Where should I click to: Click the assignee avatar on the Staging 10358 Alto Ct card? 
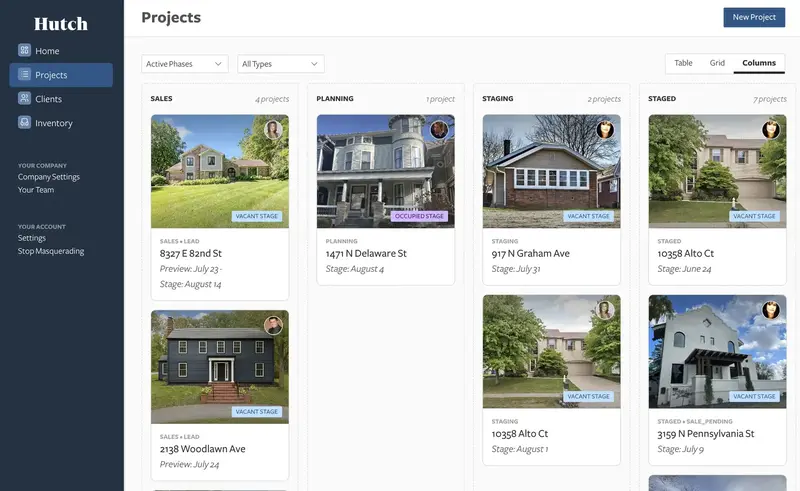click(x=605, y=310)
